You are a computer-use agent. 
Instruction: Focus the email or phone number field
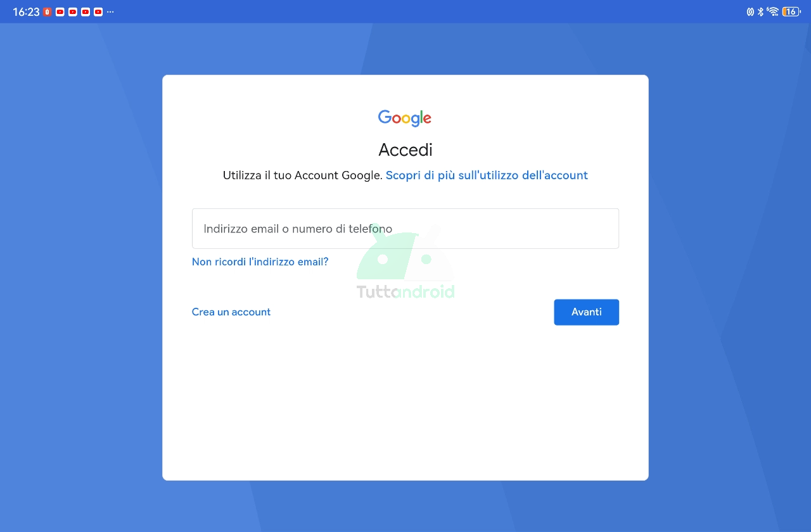click(x=405, y=229)
